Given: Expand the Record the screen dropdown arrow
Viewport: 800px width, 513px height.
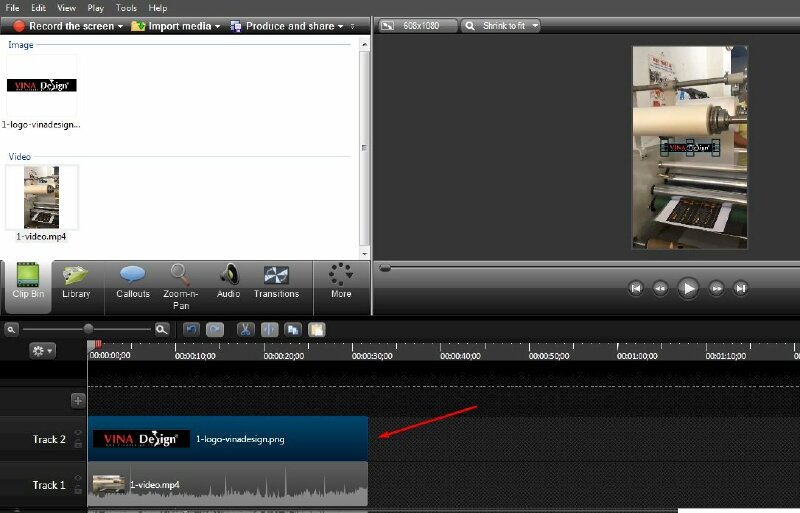Looking at the screenshot, I should click(x=121, y=26).
